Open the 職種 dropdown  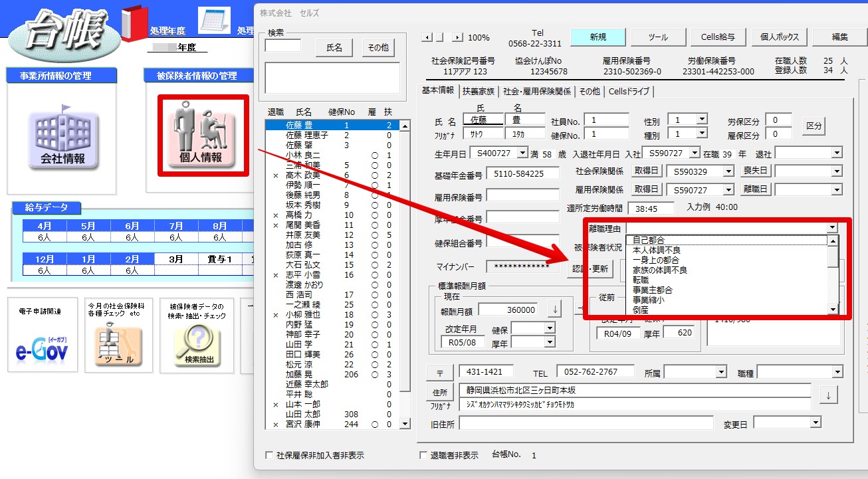[837, 372]
